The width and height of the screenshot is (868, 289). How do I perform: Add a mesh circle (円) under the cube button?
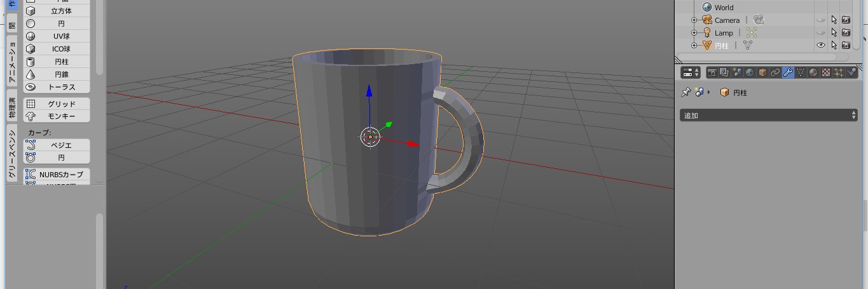pyautogui.click(x=57, y=24)
